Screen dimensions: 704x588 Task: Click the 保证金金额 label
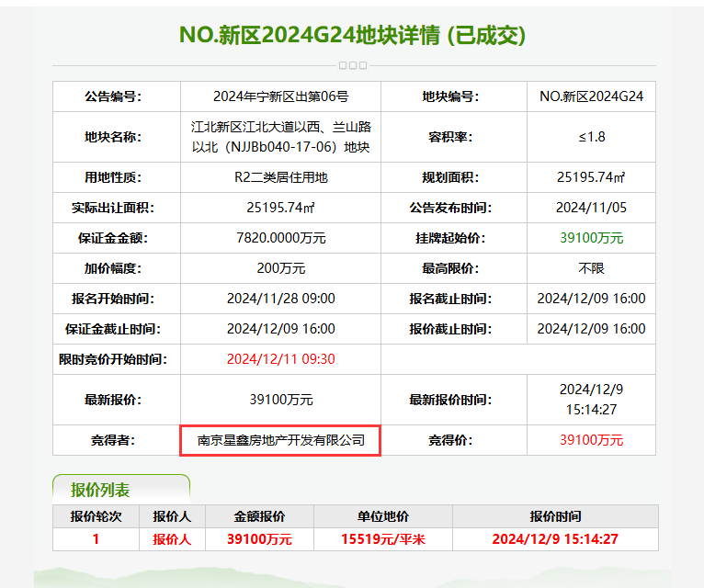tap(113, 238)
